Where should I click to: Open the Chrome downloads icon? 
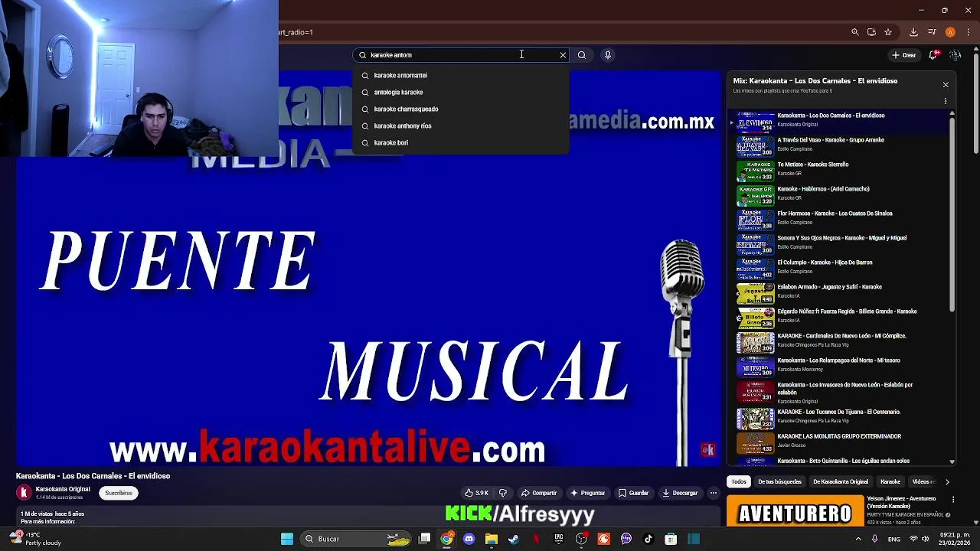[x=913, y=32]
